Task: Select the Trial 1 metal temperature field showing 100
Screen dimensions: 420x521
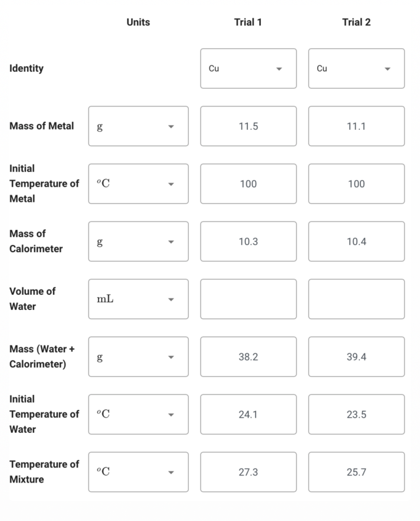Action: click(248, 184)
